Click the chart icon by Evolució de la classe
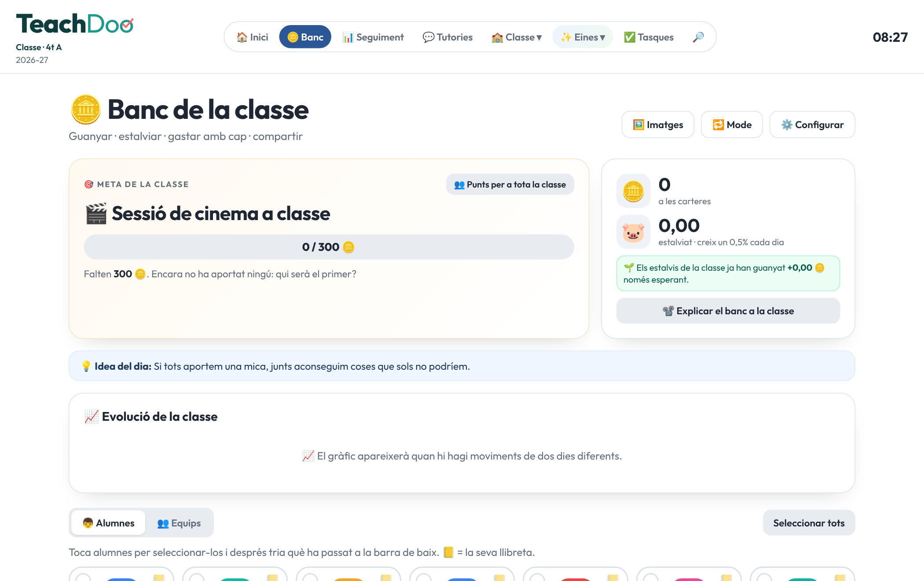Screen dimensions: 924x581 pyautogui.click(x=92, y=416)
